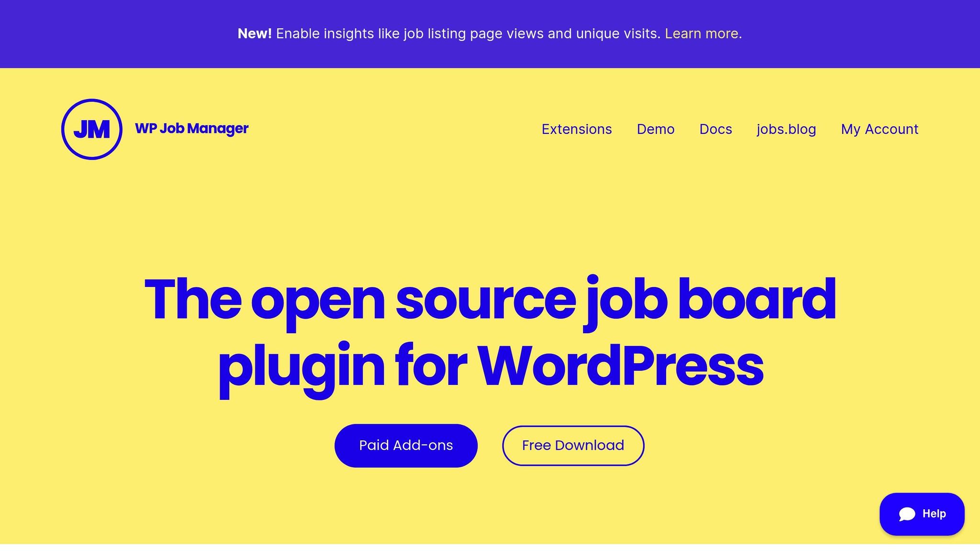Navigate to the Demo menu item
Screen dimensions: 980x551
(x=656, y=129)
